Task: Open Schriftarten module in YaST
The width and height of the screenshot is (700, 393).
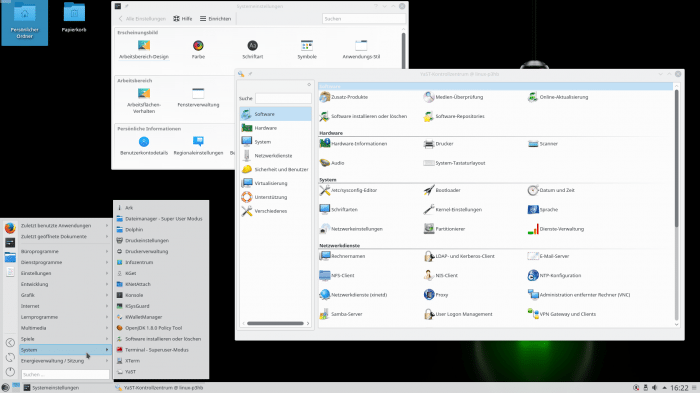Action: 338,209
